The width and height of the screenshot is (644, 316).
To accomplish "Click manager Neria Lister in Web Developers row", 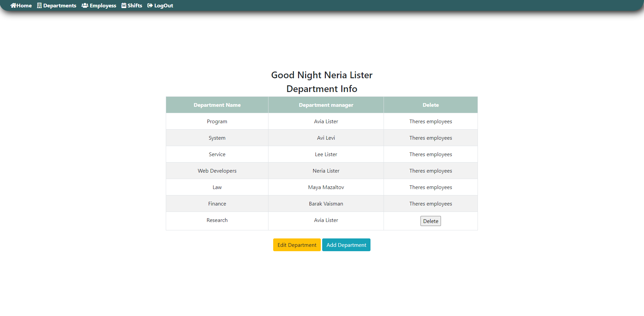I will pos(326,171).
